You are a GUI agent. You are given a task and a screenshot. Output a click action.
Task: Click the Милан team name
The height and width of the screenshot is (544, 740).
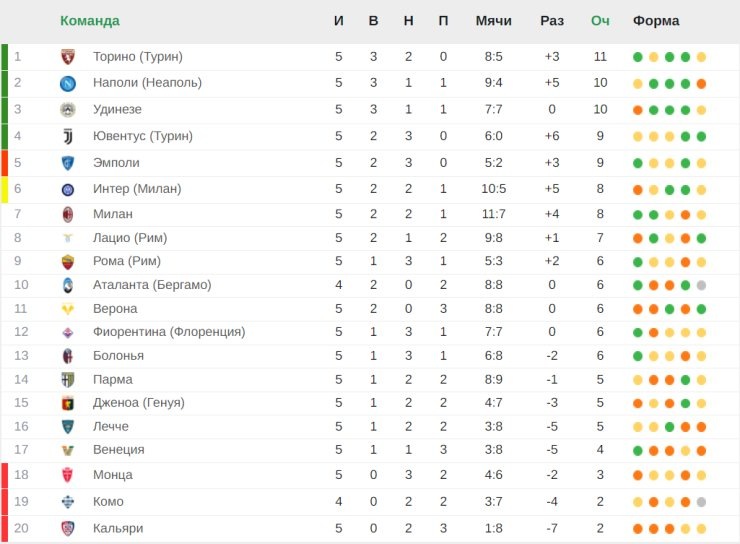tap(112, 214)
